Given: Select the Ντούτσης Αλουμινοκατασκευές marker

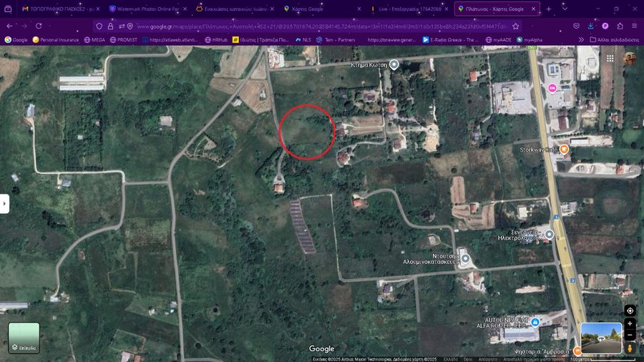Looking at the screenshot, I should pyautogui.click(x=465, y=258).
